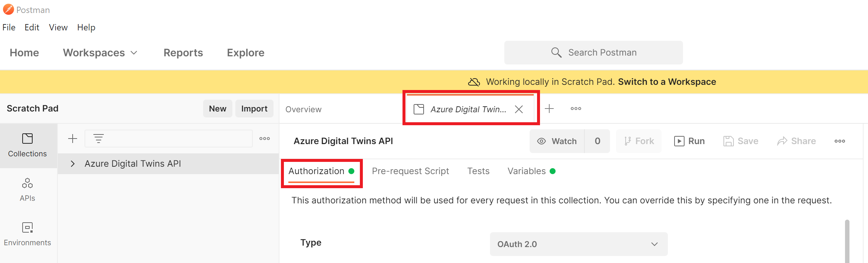This screenshot has height=263, width=868.
Task: Click the watch count 0
Action: [x=597, y=141]
